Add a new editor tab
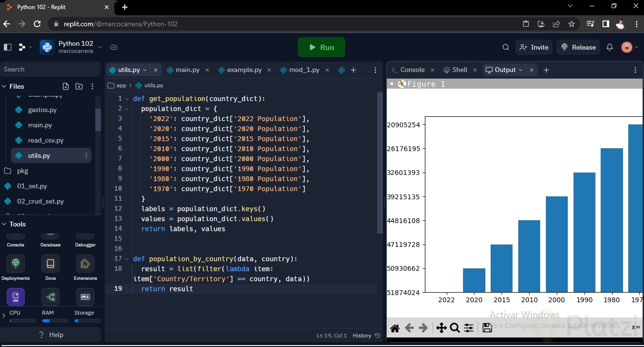 point(353,70)
